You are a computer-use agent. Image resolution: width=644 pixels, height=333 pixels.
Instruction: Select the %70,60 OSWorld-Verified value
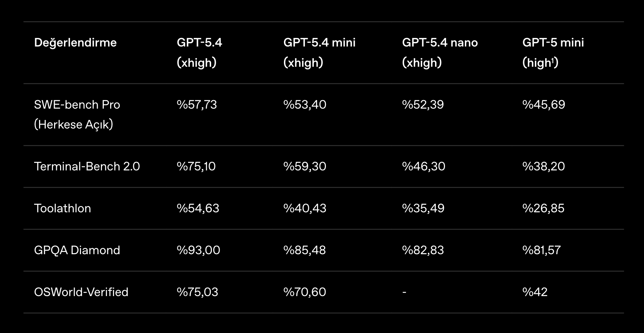[305, 292]
